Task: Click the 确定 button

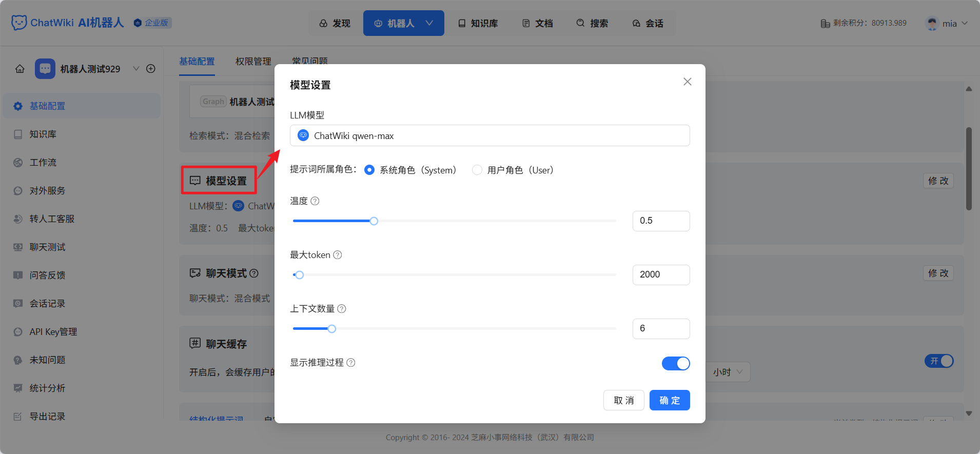Action: pos(670,400)
